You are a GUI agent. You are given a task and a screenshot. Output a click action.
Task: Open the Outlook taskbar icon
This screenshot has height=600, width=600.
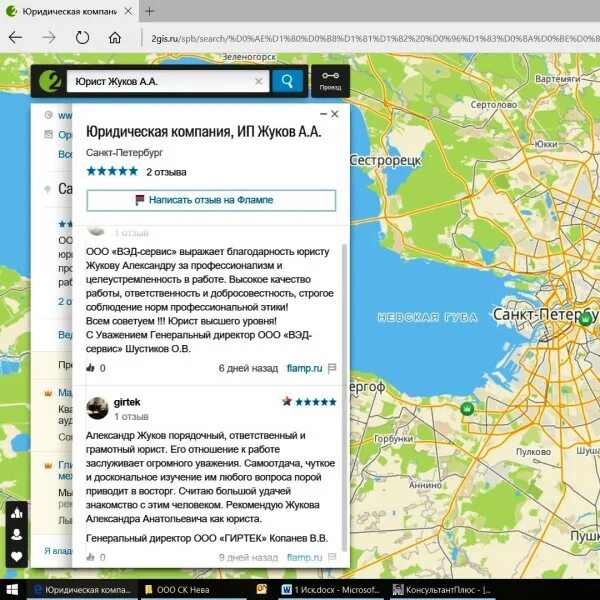[262, 589]
